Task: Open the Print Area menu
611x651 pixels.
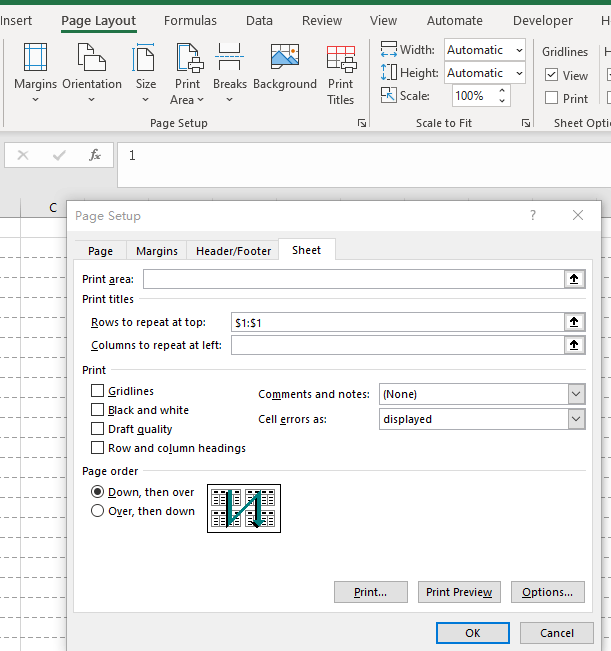Action: tap(187, 73)
